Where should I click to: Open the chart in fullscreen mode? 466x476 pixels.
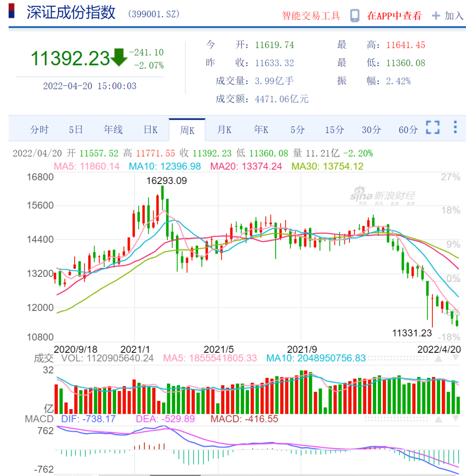click(x=433, y=127)
